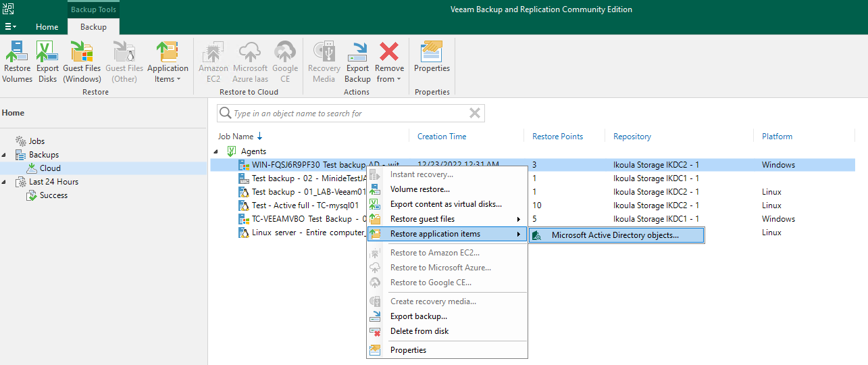The image size is (868, 365).
Task: Click the Google CE ribbon icon
Action: [x=285, y=62]
